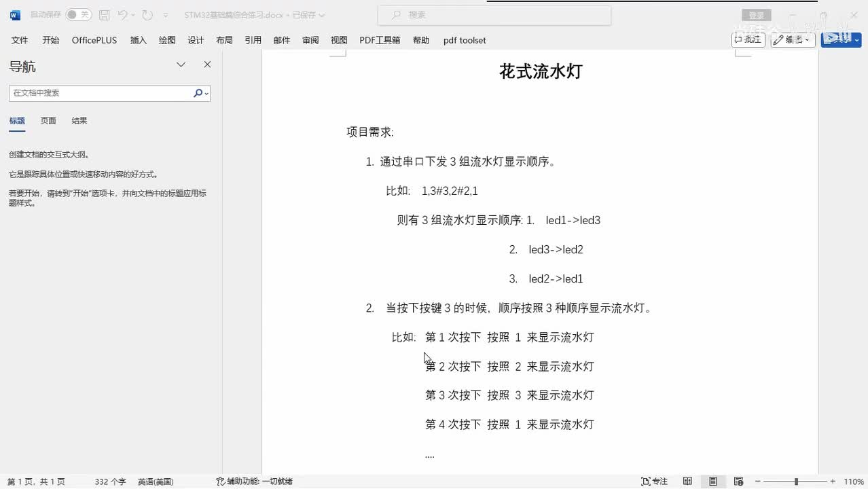The image size is (868, 489).
Task: Switch to the 引用 tab
Action: pos(253,40)
